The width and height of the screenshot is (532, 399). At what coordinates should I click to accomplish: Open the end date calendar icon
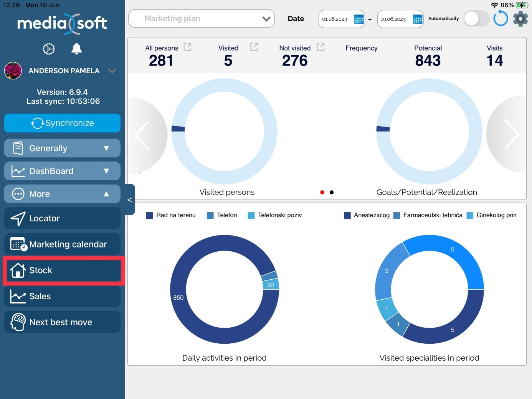(417, 19)
